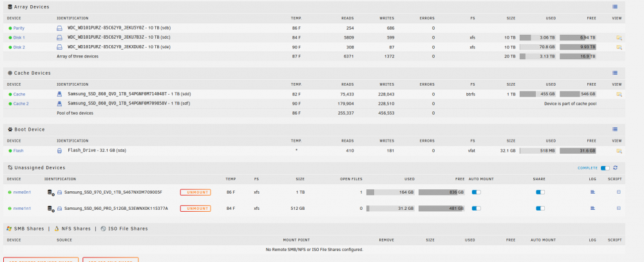Browse the Cache pool via its View icon

click(619, 94)
